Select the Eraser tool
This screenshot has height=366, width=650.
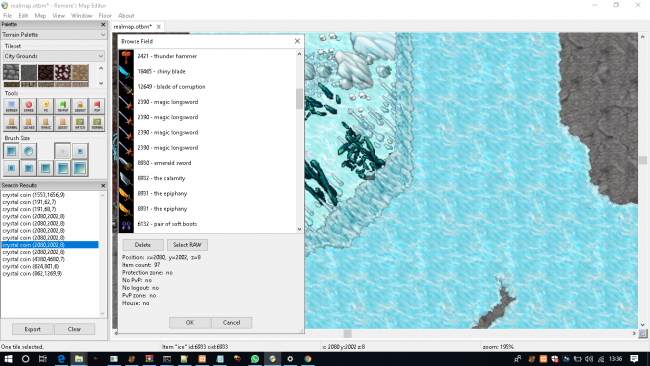29,106
